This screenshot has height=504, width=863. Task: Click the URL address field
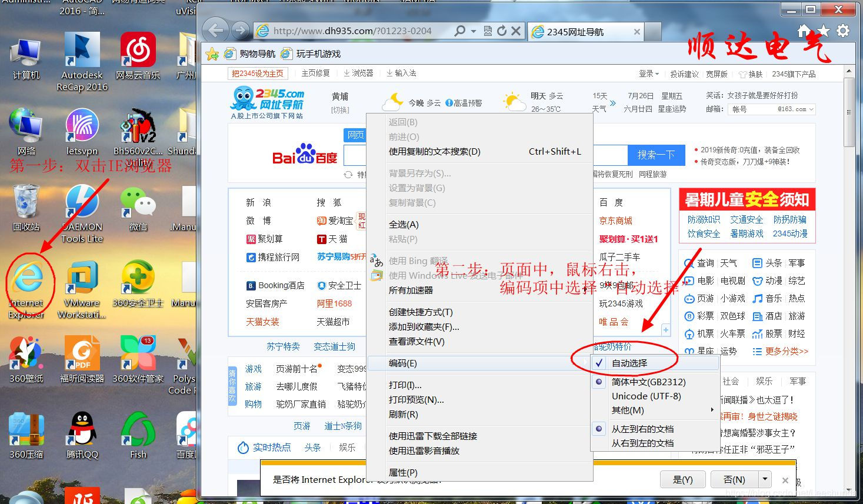click(353, 31)
